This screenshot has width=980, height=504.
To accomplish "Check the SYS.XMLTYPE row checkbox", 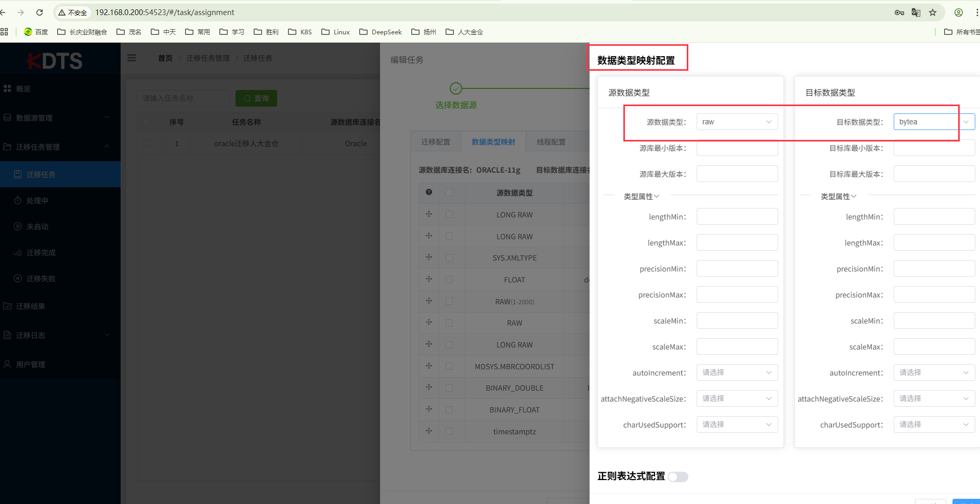I will point(449,258).
